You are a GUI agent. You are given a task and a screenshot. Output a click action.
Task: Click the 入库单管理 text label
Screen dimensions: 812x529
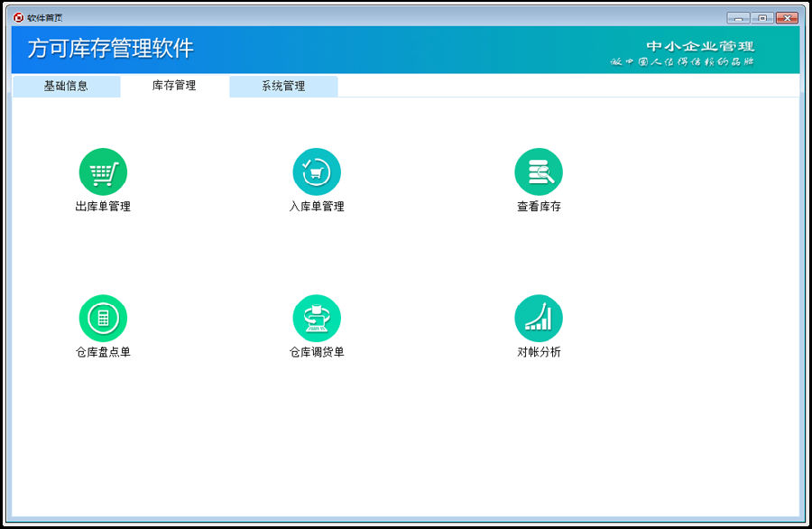click(x=316, y=205)
